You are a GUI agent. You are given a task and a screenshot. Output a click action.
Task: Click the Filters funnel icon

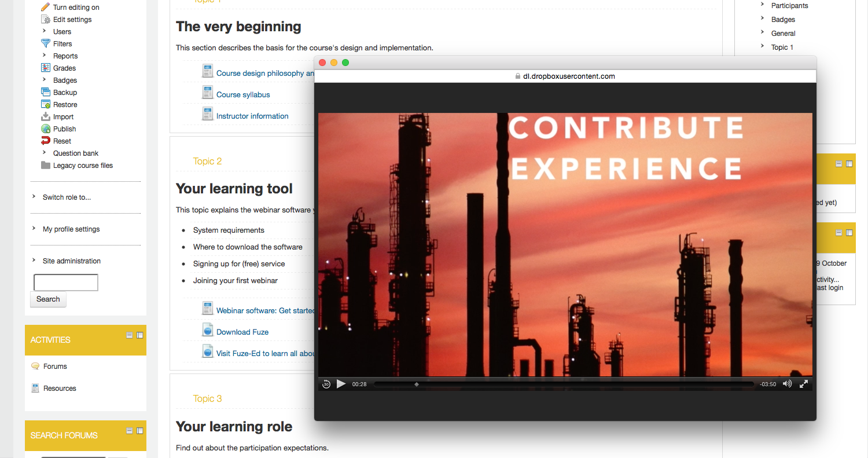tap(46, 43)
